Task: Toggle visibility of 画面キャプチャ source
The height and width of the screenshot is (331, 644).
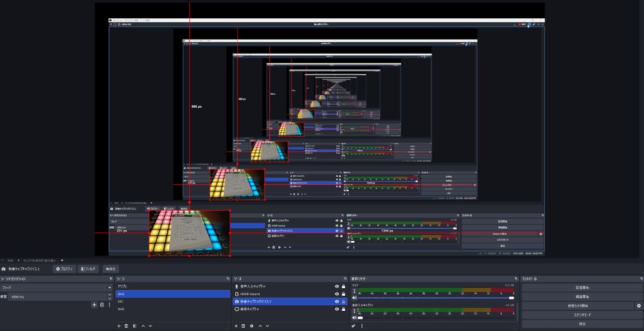Action: [336, 309]
